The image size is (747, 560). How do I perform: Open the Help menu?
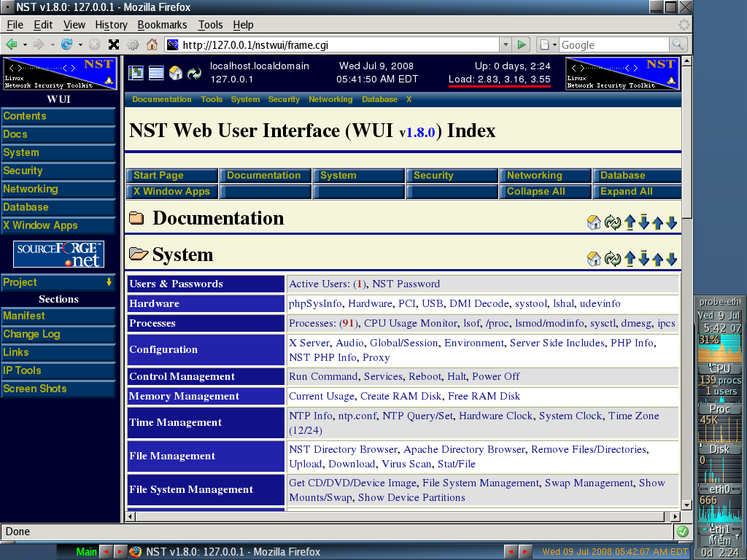[243, 25]
